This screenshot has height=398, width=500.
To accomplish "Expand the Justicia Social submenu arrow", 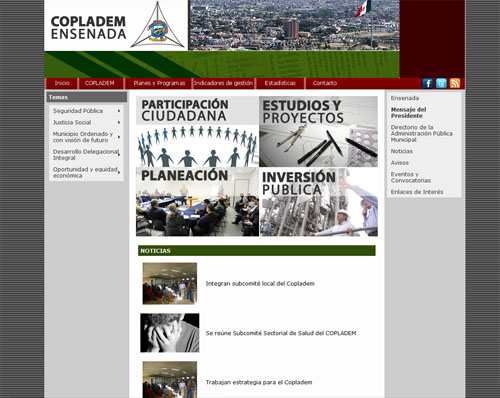I will tap(119, 123).
